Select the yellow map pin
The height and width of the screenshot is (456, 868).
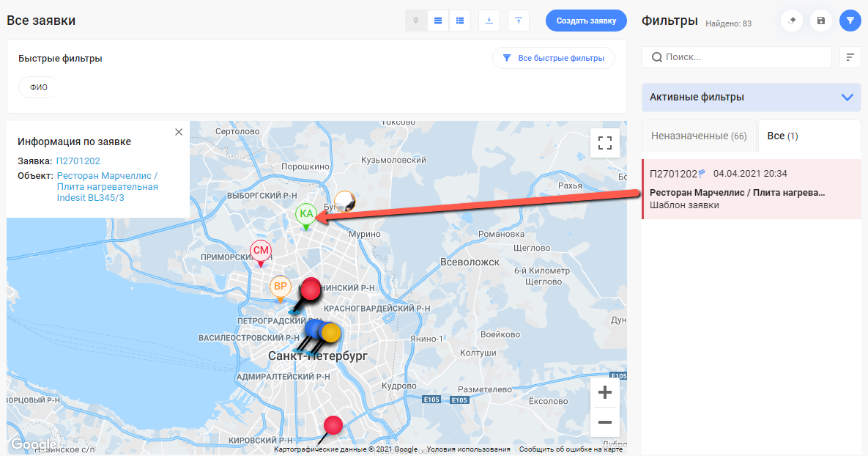click(x=330, y=333)
